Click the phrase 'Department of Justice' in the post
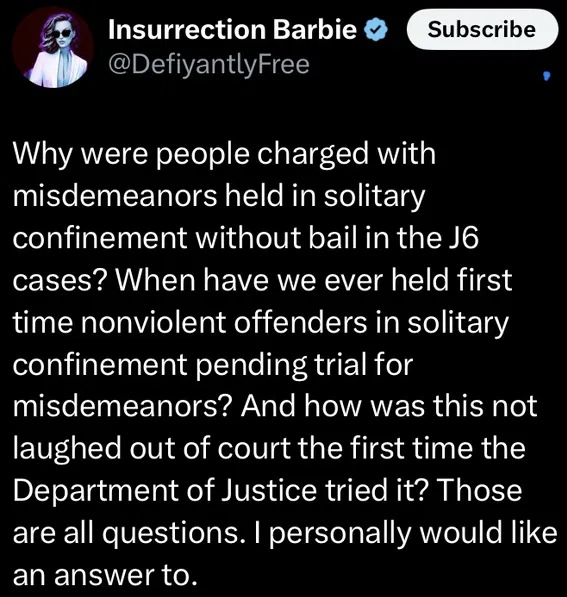Image resolution: width=567 pixels, height=597 pixels. point(165,492)
